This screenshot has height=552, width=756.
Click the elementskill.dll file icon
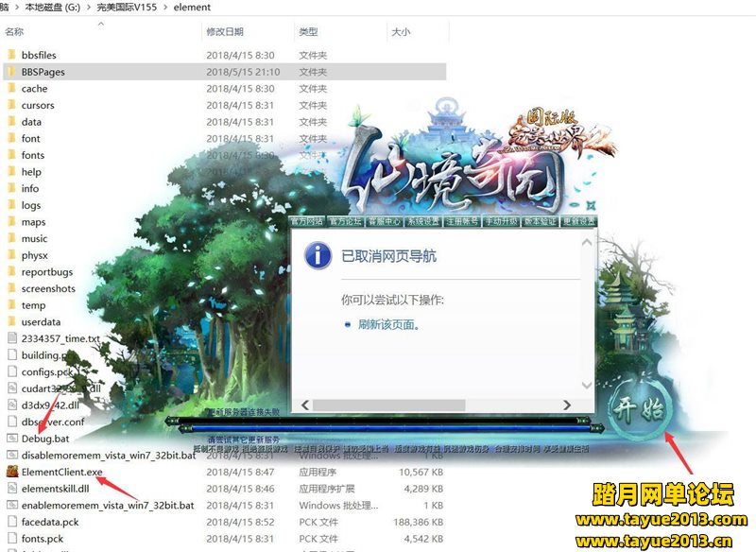coord(12,489)
